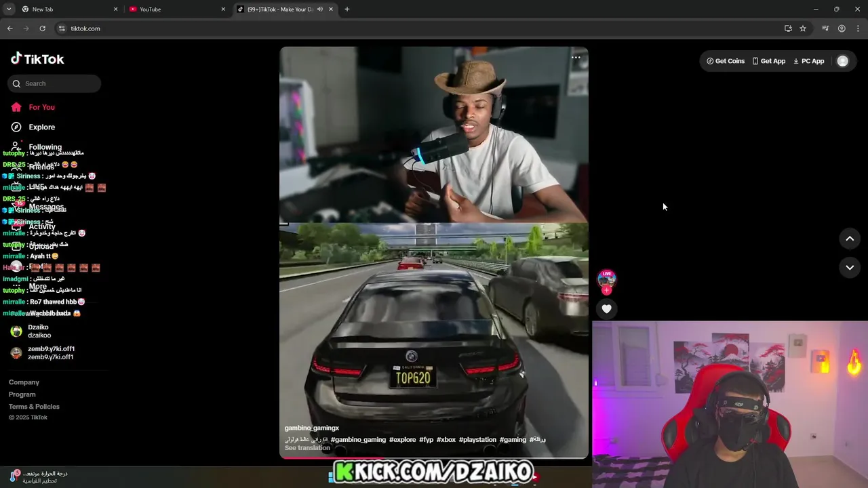Click the playing TikTok video

coord(434,252)
